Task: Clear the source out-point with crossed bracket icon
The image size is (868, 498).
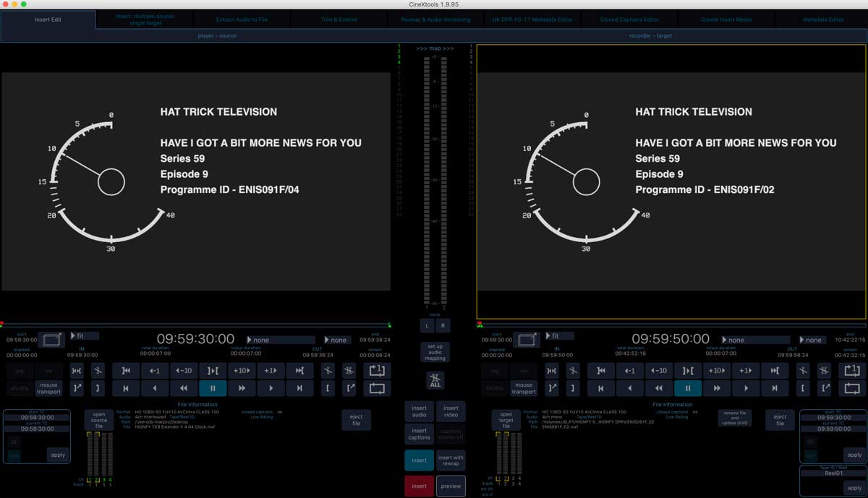Action: coord(328,370)
